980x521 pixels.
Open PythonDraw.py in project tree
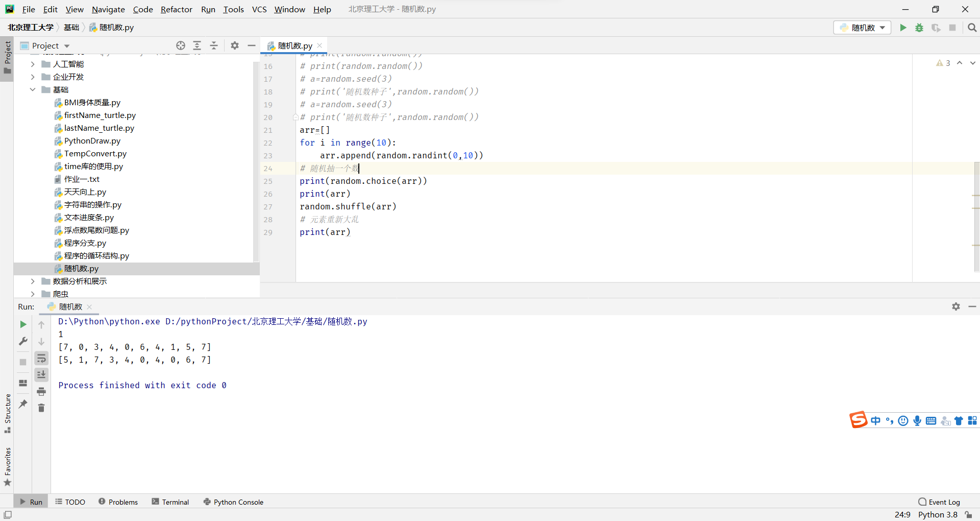(x=92, y=141)
